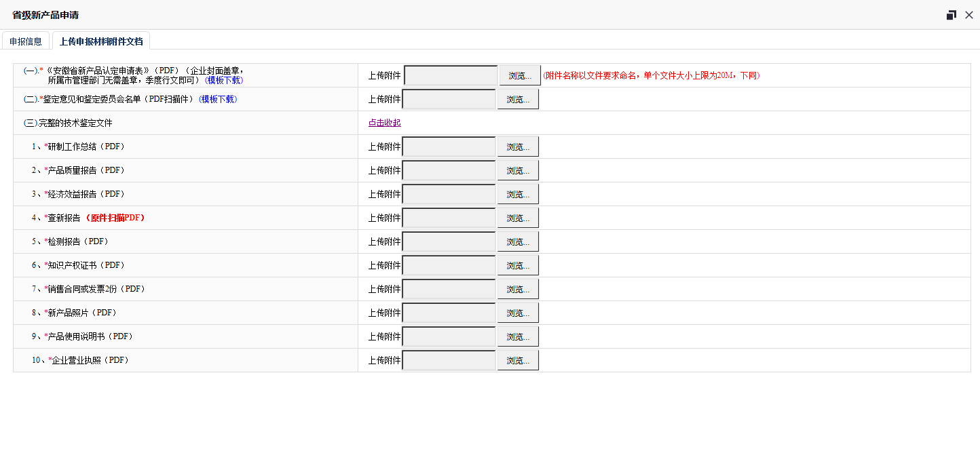Click the restore window icon
The image size is (980, 449).
click(951, 15)
